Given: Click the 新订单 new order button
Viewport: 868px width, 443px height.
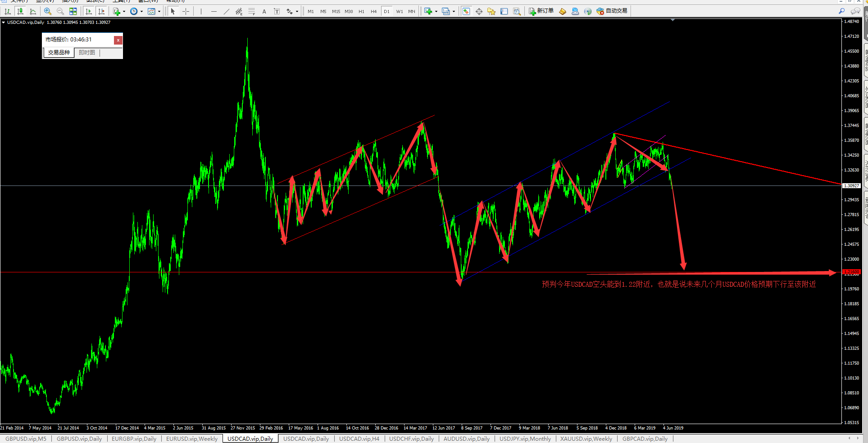Looking at the screenshot, I should coord(541,11).
